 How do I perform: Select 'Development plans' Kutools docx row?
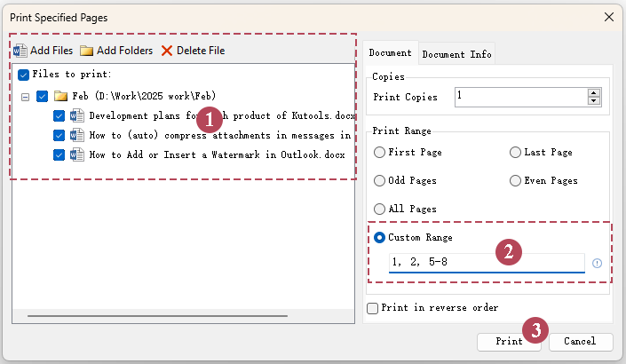click(222, 115)
